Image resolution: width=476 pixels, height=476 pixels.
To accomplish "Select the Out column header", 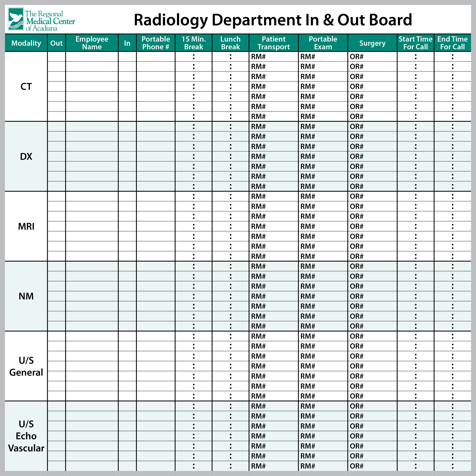I will [x=56, y=43].
